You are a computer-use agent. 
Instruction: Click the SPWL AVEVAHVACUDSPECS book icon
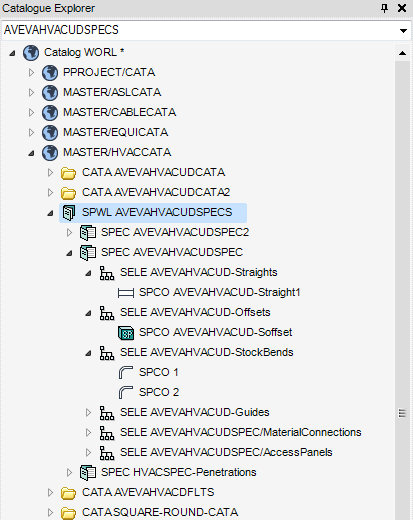[x=69, y=212]
